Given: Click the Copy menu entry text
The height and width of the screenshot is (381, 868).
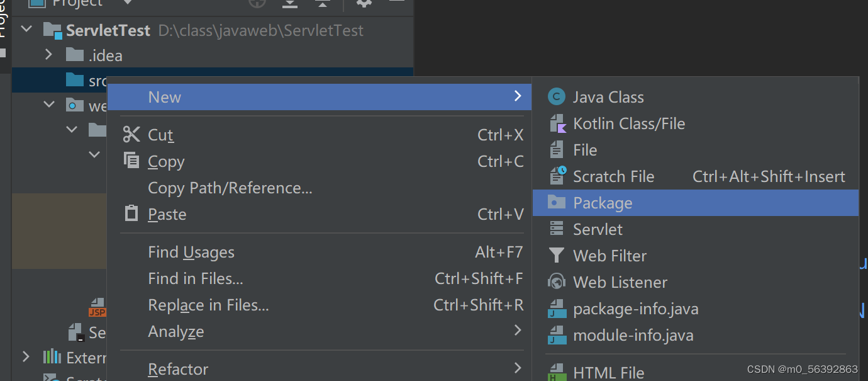Looking at the screenshot, I should pos(166,162).
